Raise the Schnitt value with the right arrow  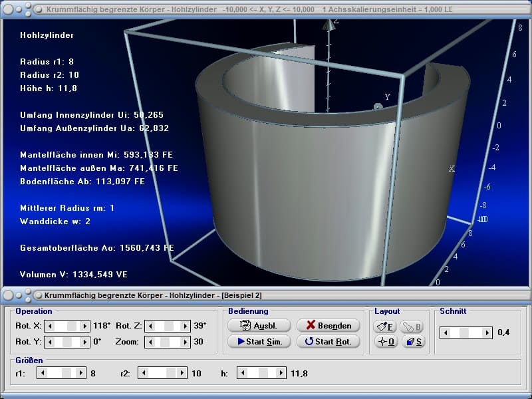[487, 332]
